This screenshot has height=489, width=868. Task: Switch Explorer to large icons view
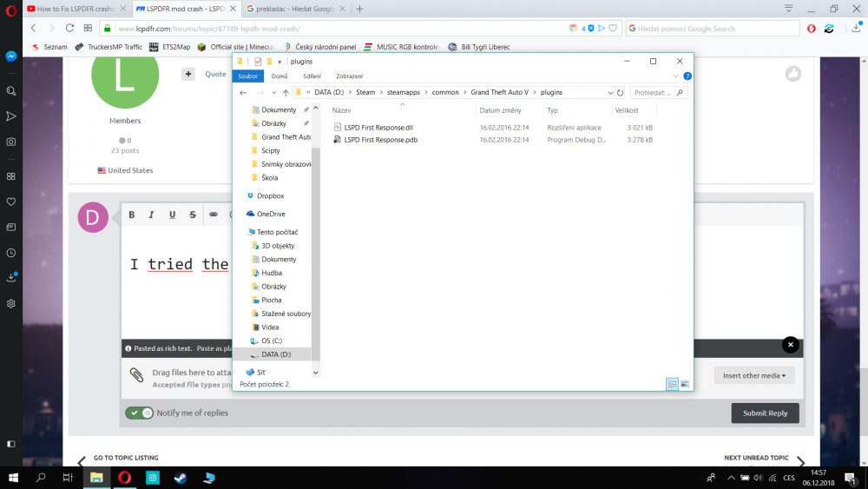[x=685, y=384]
